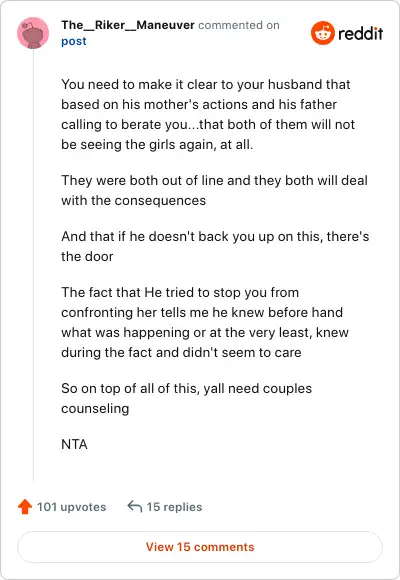The image size is (400, 580).
Task: Open the '15 replies' label
Action: pos(174,507)
